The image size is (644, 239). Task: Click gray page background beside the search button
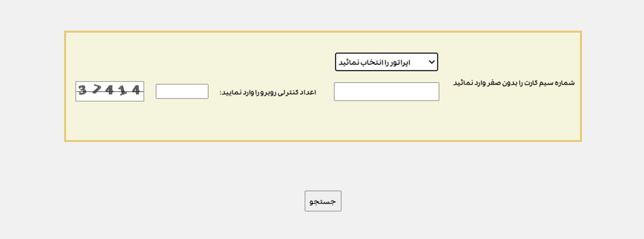tap(436, 201)
